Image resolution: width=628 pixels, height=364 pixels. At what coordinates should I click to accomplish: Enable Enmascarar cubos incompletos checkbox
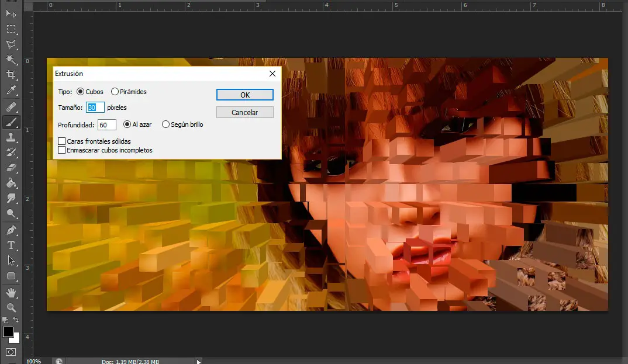(x=61, y=150)
